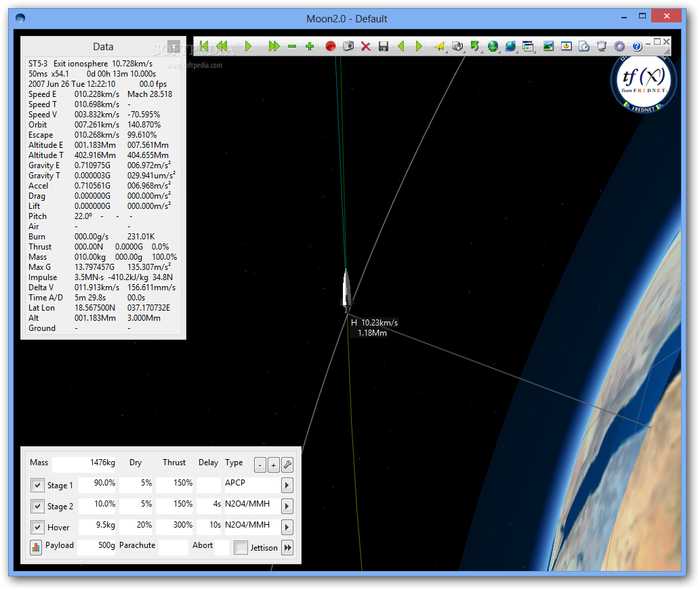This screenshot has height=590, width=700.
Task: Click the empty Abort field
Action: click(222, 547)
